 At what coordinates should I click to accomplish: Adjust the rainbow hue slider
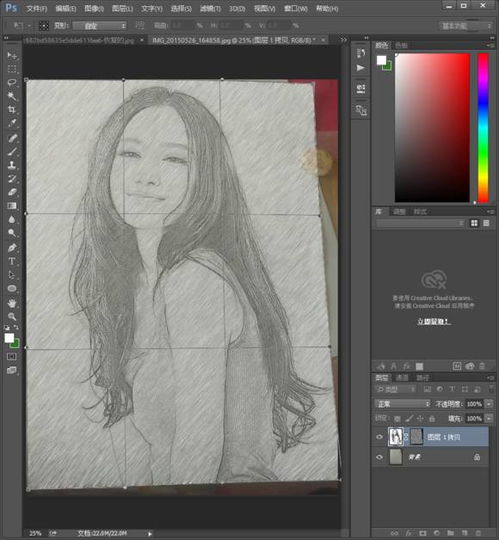click(483, 127)
